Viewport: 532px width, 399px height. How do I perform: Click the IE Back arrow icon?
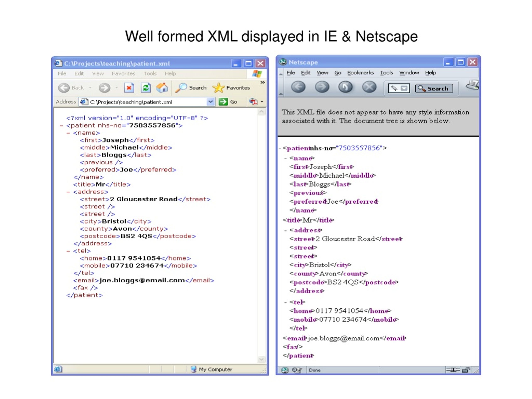(64, 88)
